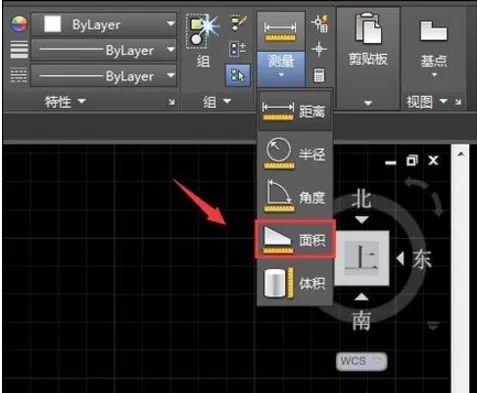Click the 剪贴板 clipboard icon
The width and height of the screenshot is (477, 393).
368,29
